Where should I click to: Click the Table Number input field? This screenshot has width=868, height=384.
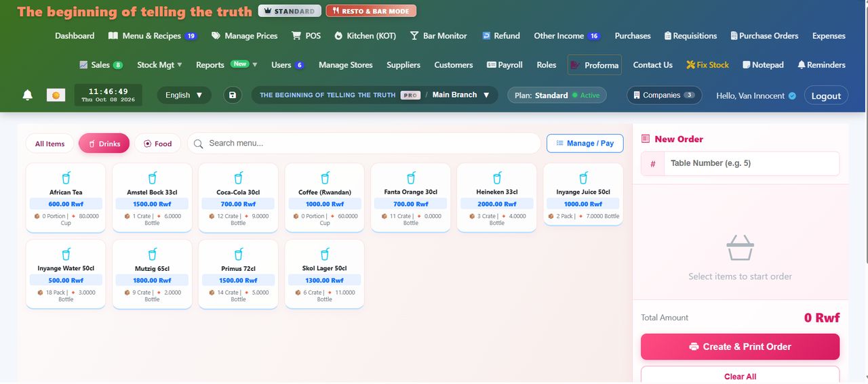tap(751, 163)
